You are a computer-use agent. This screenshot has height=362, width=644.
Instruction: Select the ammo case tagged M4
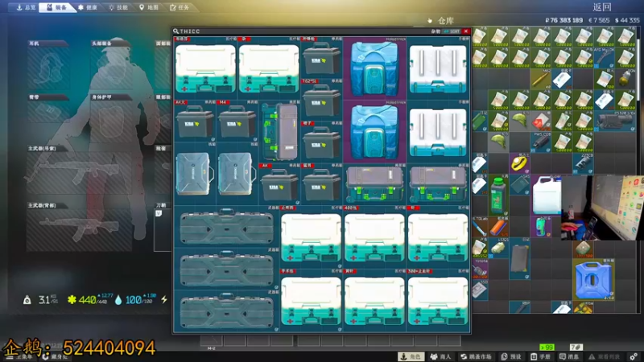(x=237, y=121)
